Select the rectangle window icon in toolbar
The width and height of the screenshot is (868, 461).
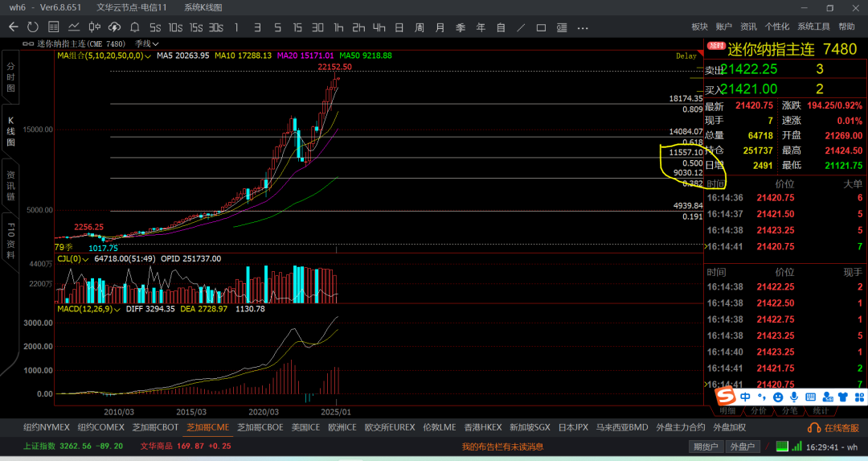tap(542, 27)
